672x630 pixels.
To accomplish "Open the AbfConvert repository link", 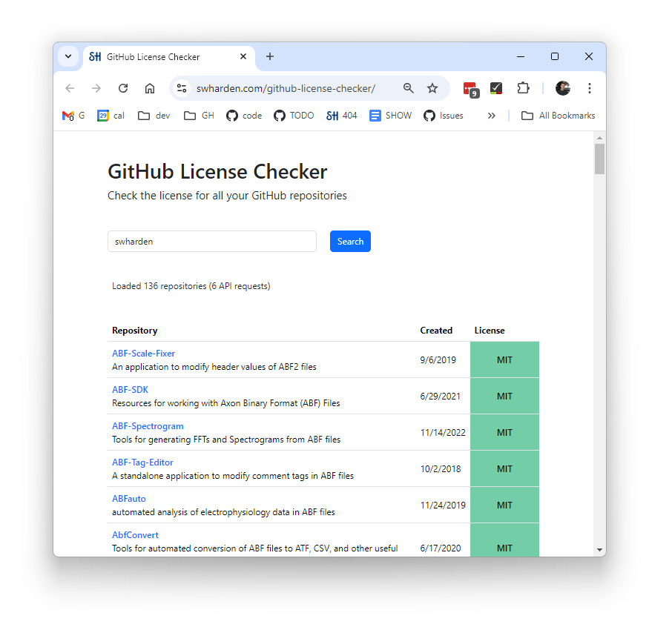I will [x=136, y=535].
